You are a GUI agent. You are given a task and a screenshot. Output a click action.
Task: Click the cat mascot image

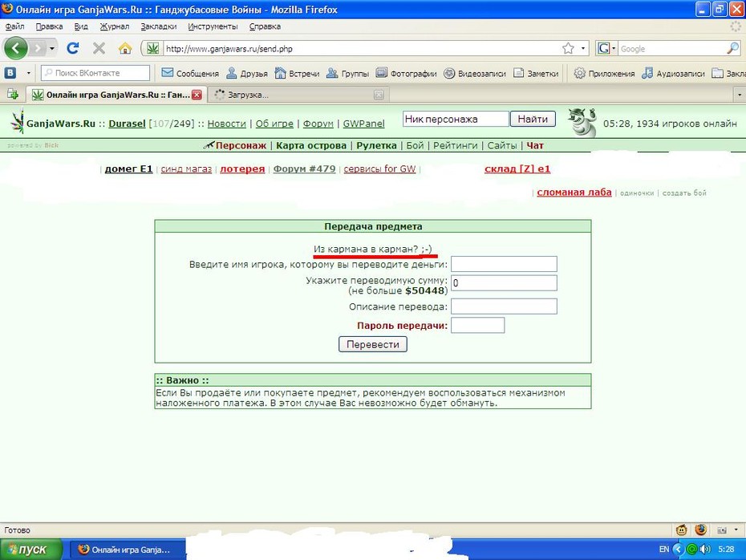582,123
